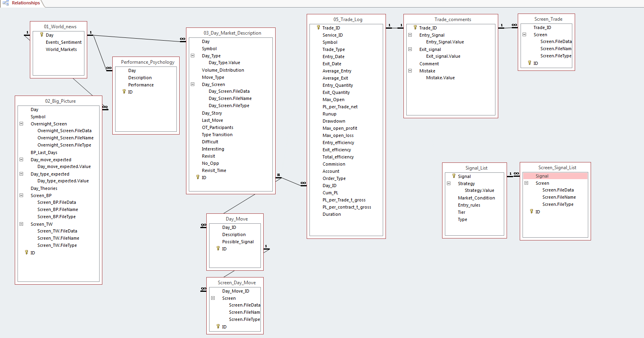Select OT_Participants field

coord(217,127)
